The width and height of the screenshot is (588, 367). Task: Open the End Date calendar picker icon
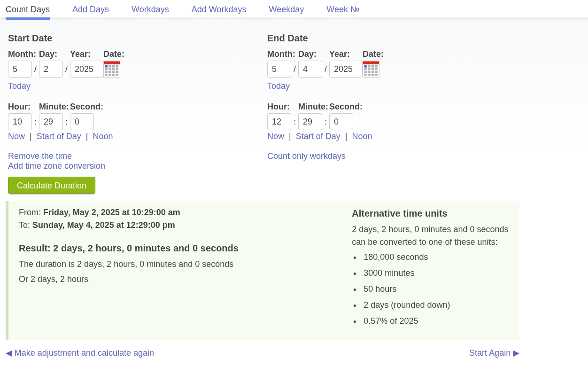371,69
